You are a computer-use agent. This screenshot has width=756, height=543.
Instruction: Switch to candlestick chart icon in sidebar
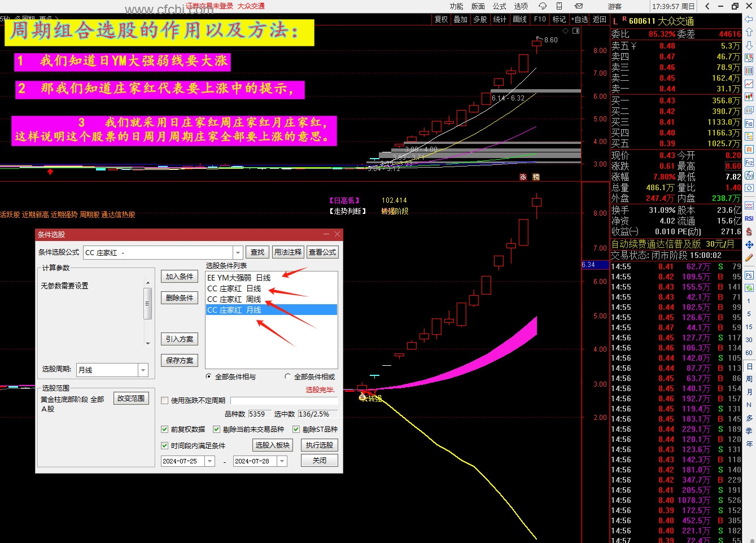click(749, 97)
